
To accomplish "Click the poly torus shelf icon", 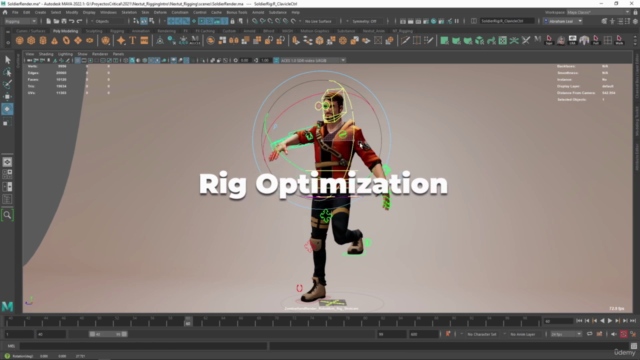I will tap(66, 40).
